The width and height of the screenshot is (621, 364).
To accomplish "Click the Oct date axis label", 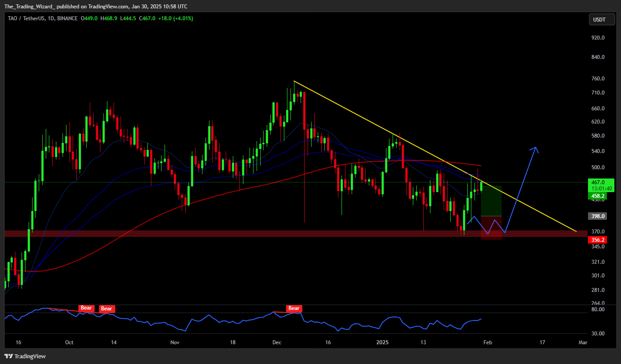I will pos(69,342).
